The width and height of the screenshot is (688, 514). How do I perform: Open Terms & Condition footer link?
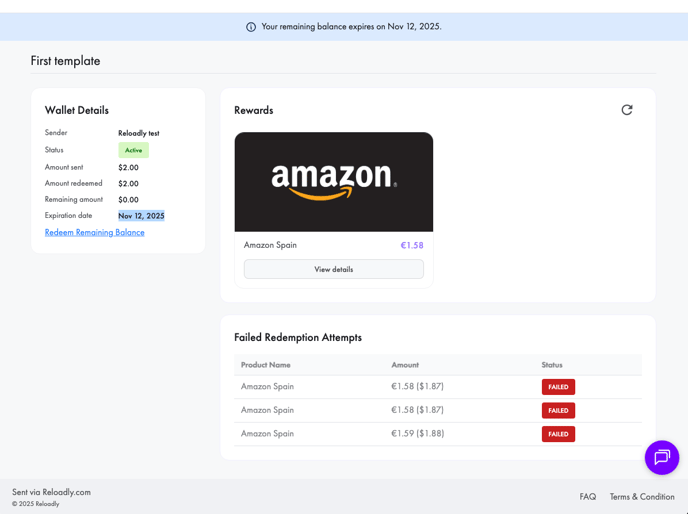coord(642,496)
